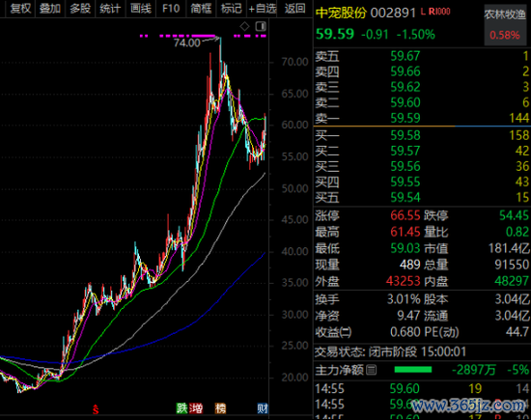
Task: Click the stock code 002891
Action: pyautogui.click(x=393, y=13)
